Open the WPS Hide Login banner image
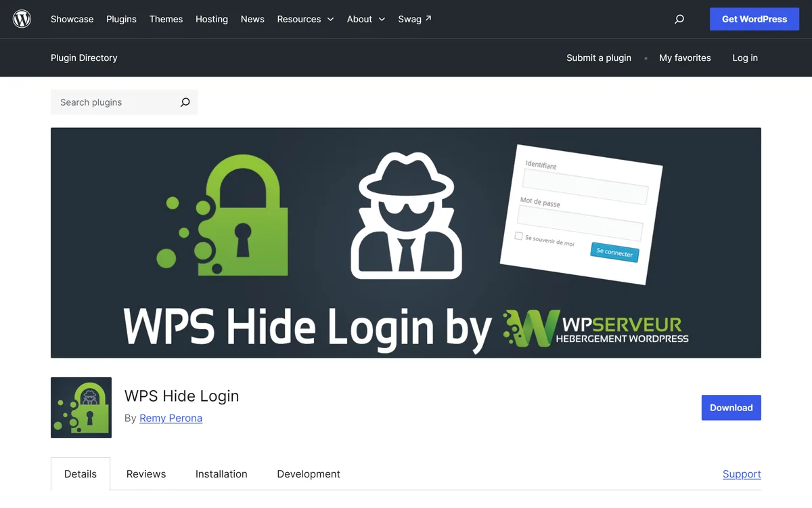Viewport: 812px width, 508px height. click(x=406, y=242)
